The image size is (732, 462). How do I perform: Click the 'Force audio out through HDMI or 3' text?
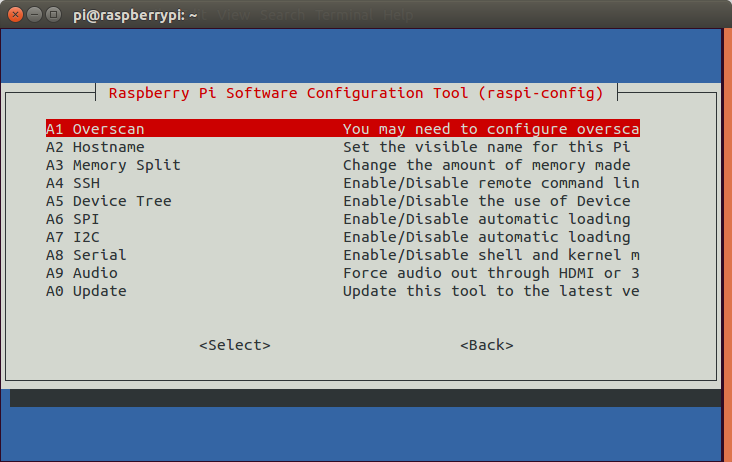click(491, 273)
